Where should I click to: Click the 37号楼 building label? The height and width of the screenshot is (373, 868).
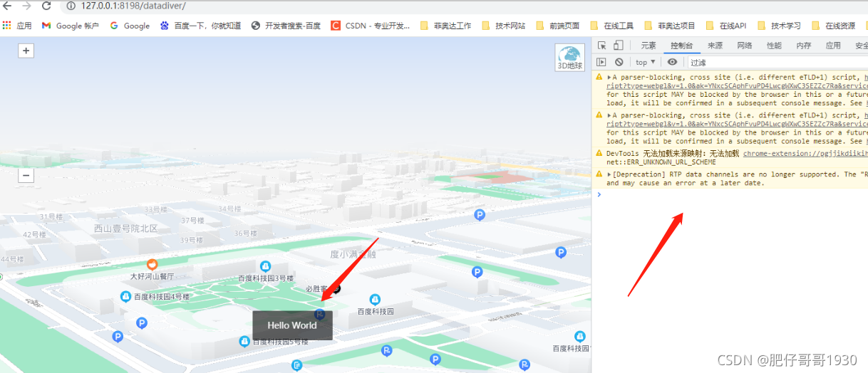pyautogui.click(x=192, y=221)
